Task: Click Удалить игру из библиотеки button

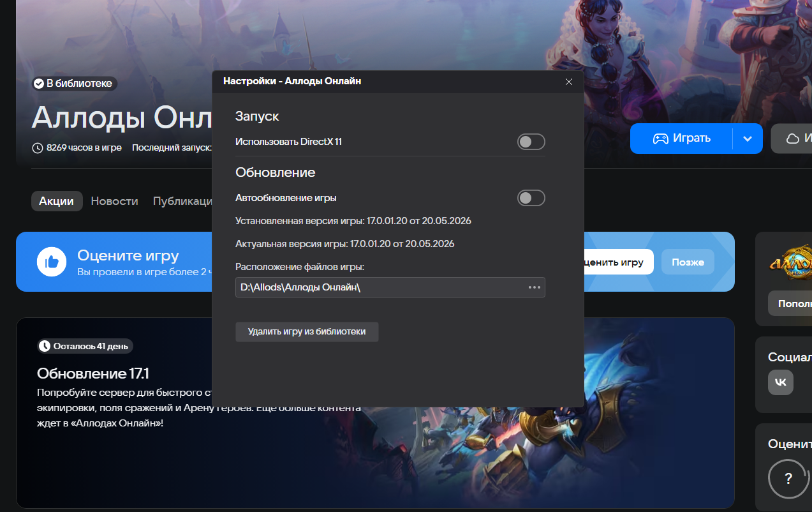Action: coord(307,332)
